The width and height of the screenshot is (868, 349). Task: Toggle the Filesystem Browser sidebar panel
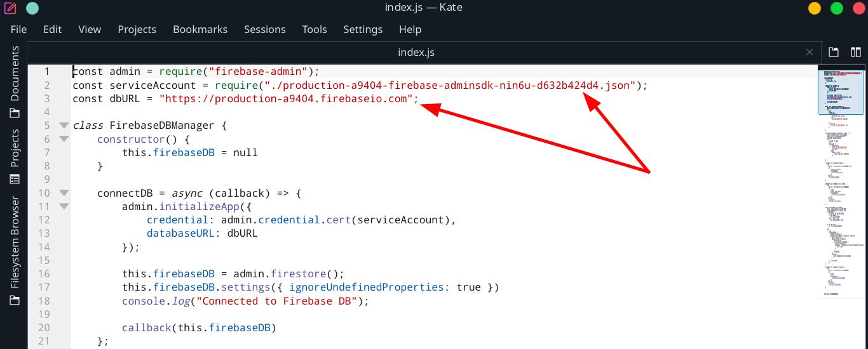(x=15, y=251)
